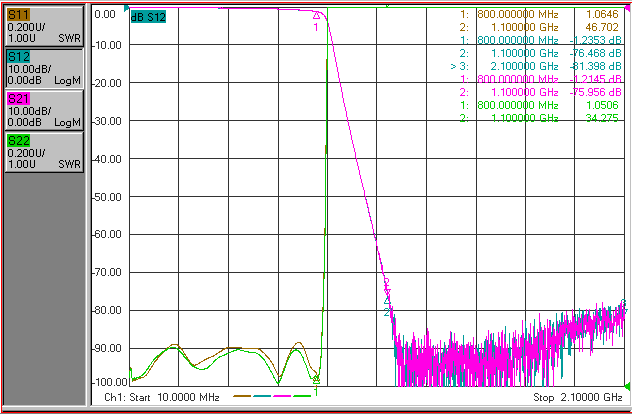Screen dimensions: 632x414
Task: Select the S12 LogM trace panel
Action: click(x=44, y=68)
